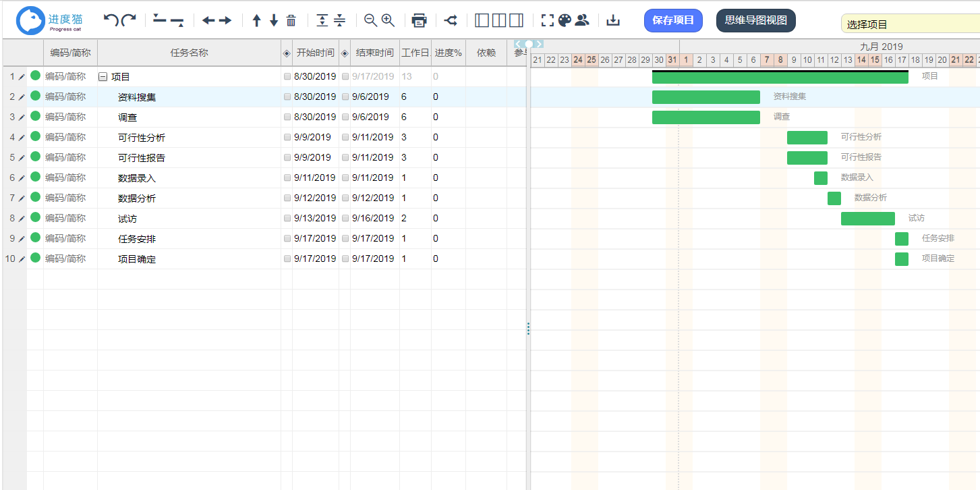Tick end milestone checkbox for 项目确定

(345, 259)
